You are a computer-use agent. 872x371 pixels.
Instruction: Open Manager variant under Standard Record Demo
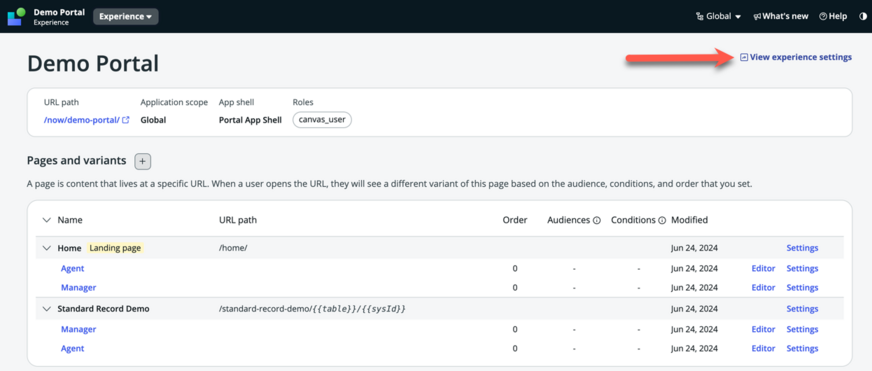[78, 329]
